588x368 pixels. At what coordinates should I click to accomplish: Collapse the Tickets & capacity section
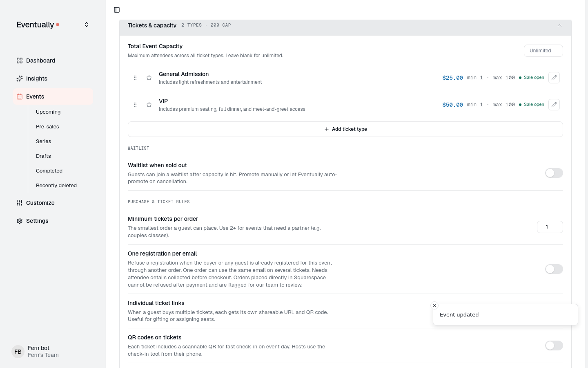pos(560,25)
